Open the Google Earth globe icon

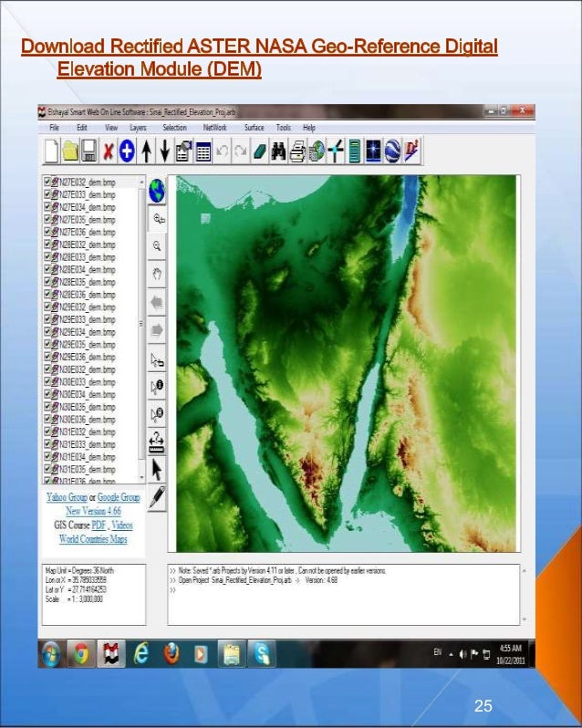[392, 151]
